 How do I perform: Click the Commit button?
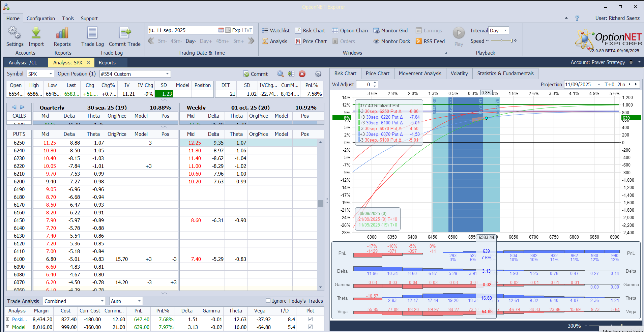pos(255,74)
